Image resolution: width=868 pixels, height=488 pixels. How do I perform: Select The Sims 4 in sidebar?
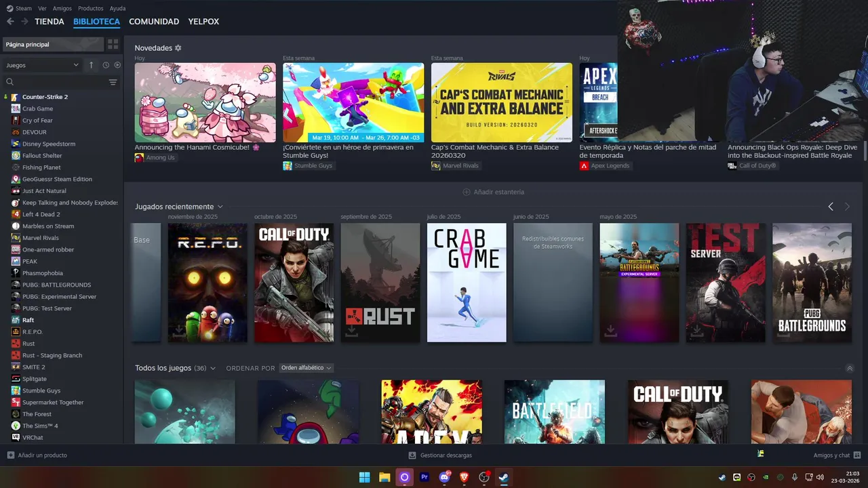pos(40,426)
